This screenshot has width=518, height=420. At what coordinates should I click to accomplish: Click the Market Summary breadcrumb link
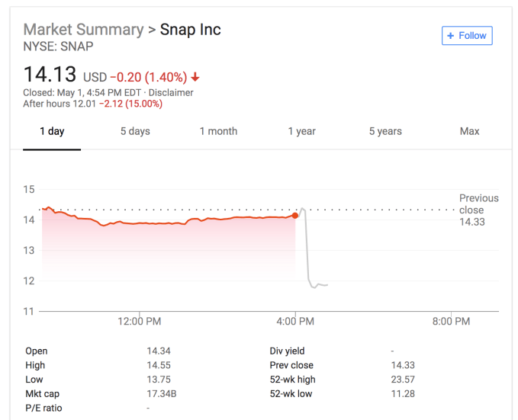(83, 30)
